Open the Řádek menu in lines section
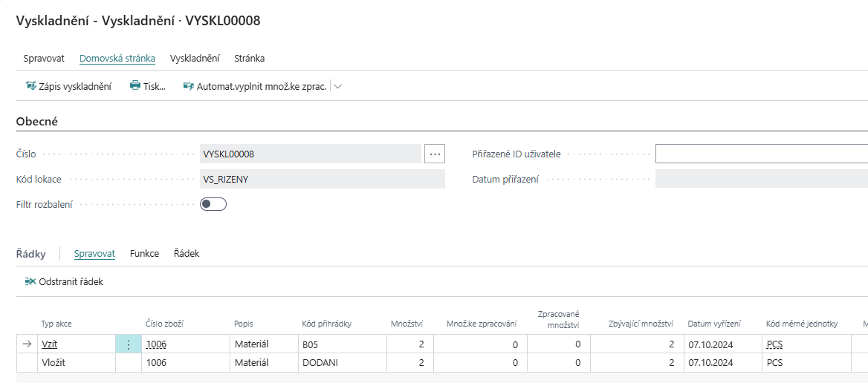 point(187,253)
